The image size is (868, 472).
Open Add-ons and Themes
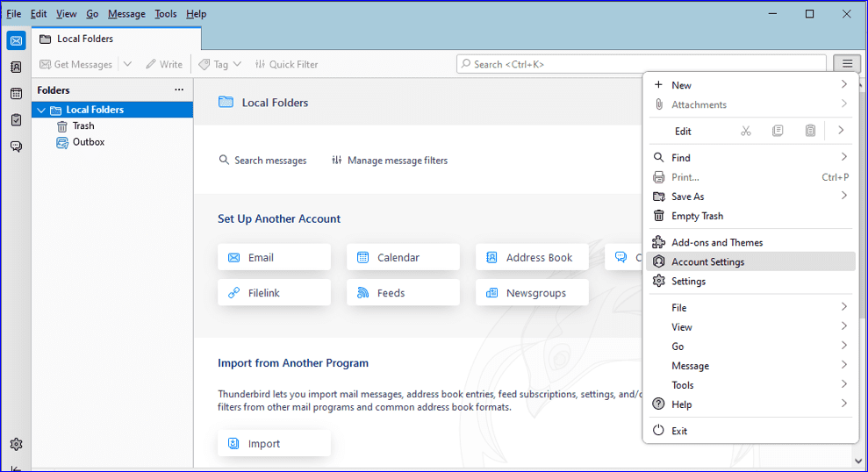750,242
